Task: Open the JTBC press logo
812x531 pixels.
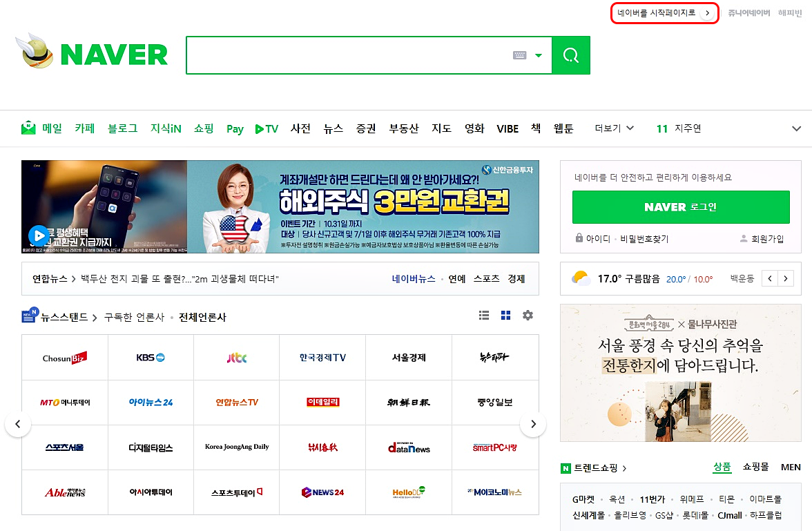Action: [x=237, y=358]
